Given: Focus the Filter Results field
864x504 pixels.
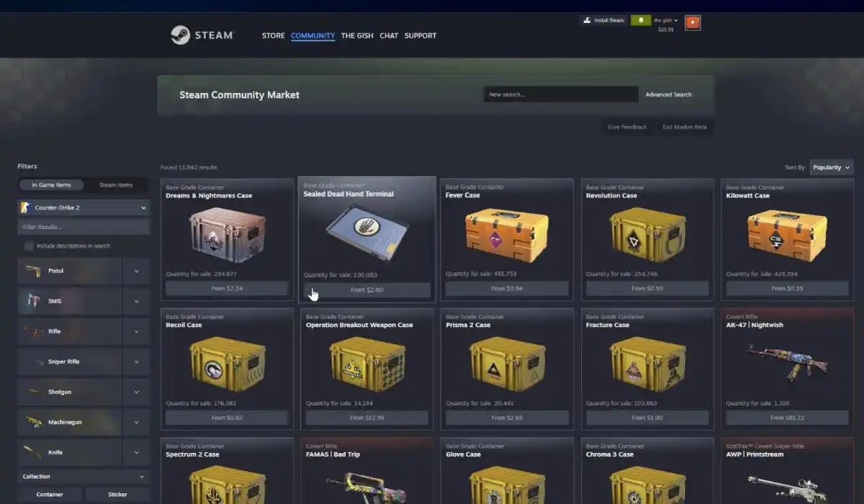Looking at the screenshot, I should pyautogui.click(x=84, y=227).
